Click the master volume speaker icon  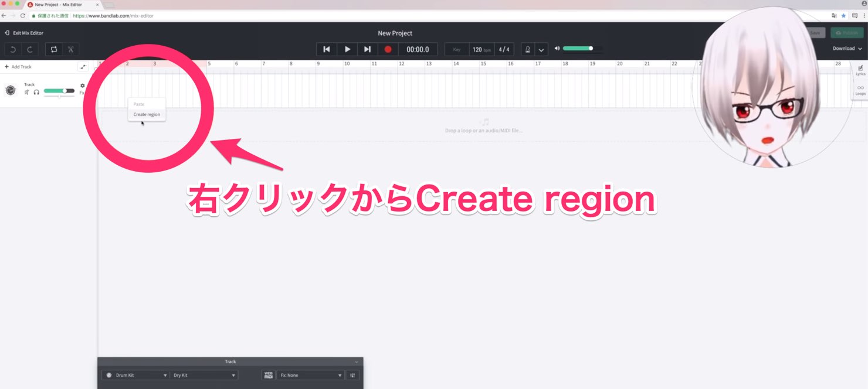(557, 48)
